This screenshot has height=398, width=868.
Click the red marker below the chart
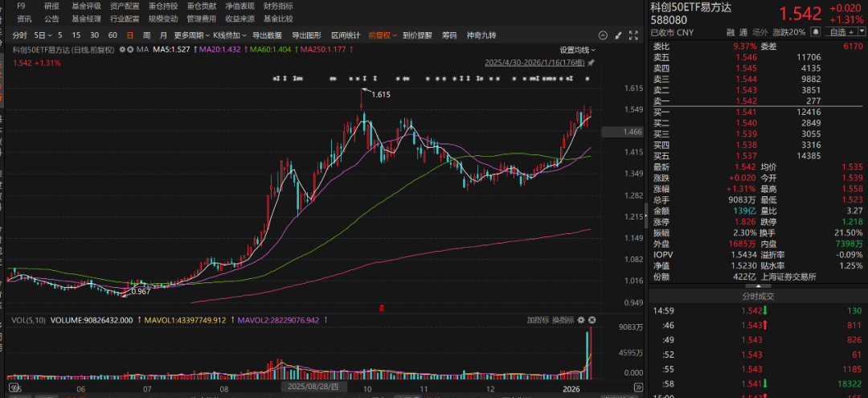click(382, 307)
